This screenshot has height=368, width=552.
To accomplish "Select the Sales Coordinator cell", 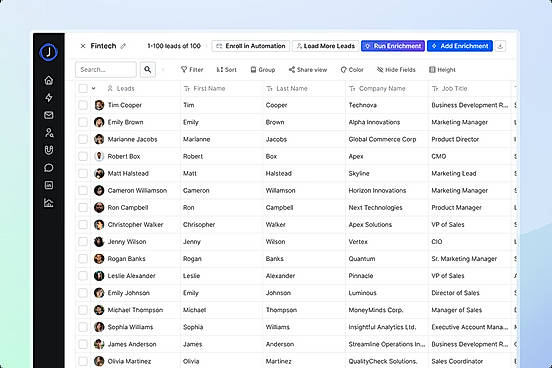I will (x=470, y=361).
